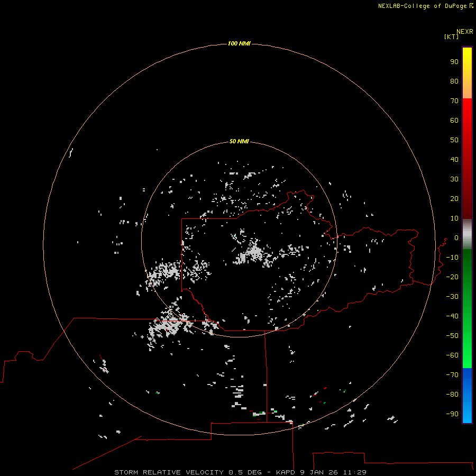Click the KT units label above the scale
Viewport: 476px width, 476px height.
tap(451, 36)
